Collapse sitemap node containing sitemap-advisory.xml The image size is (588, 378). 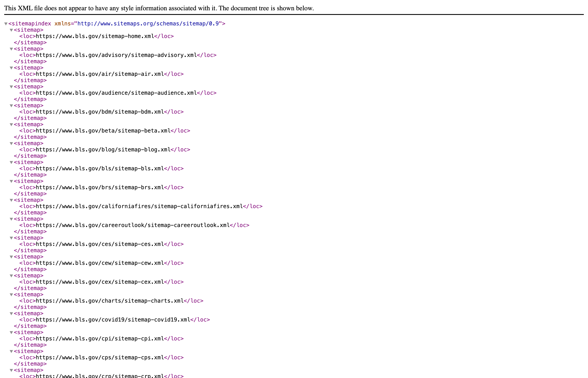[11, 49]
